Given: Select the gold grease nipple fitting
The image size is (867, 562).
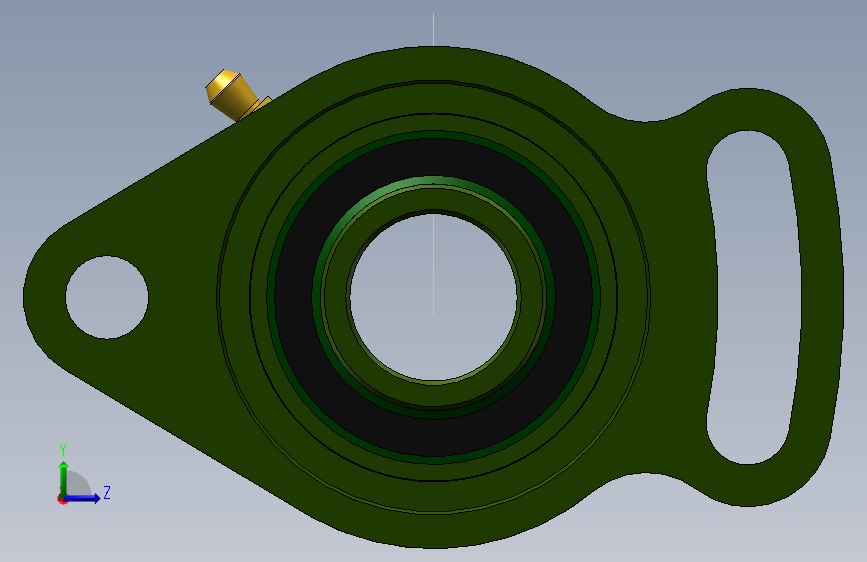Looking at the screenshot, I should (235, 95).
